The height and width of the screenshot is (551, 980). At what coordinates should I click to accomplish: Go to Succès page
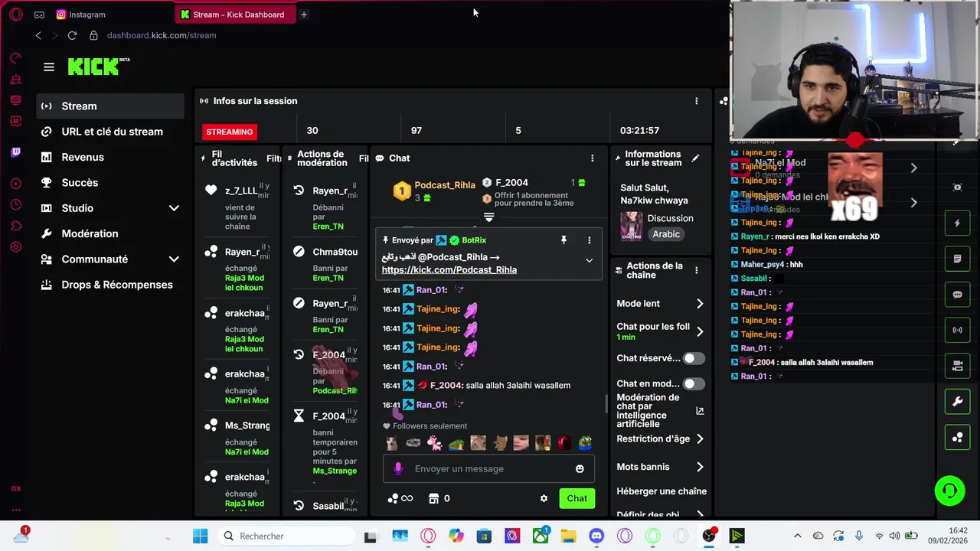click(110, 183)
